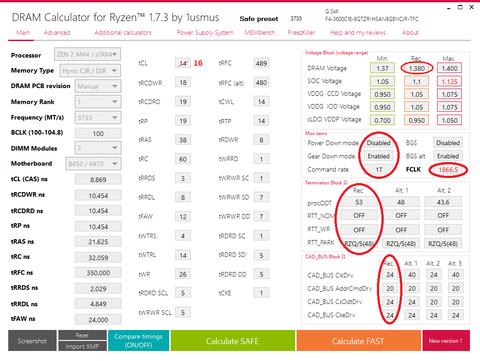Click the Gear Down mode Enabled field
The image size is (480, 361).
[x=379, y=156]
